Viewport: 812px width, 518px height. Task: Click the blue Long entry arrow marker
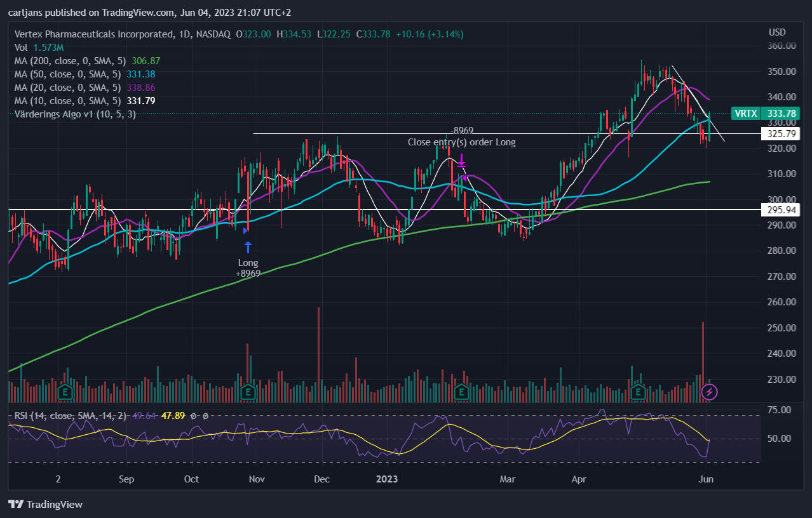(x=248, y=247)
